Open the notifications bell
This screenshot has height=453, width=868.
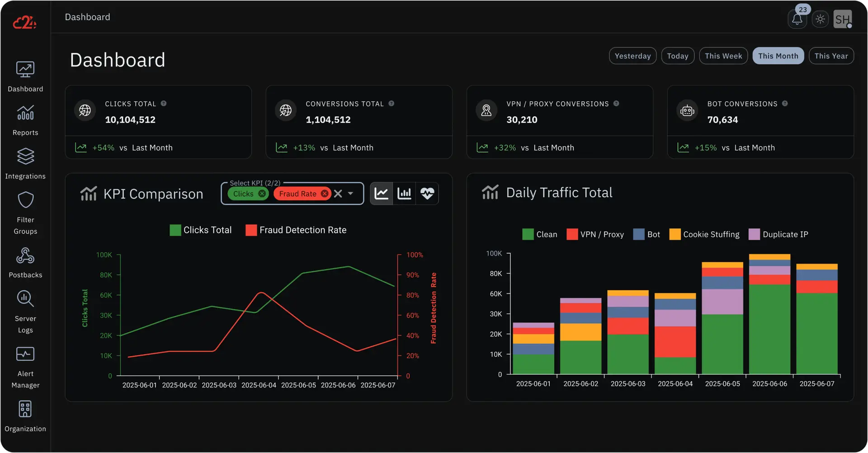click(797, 19)
